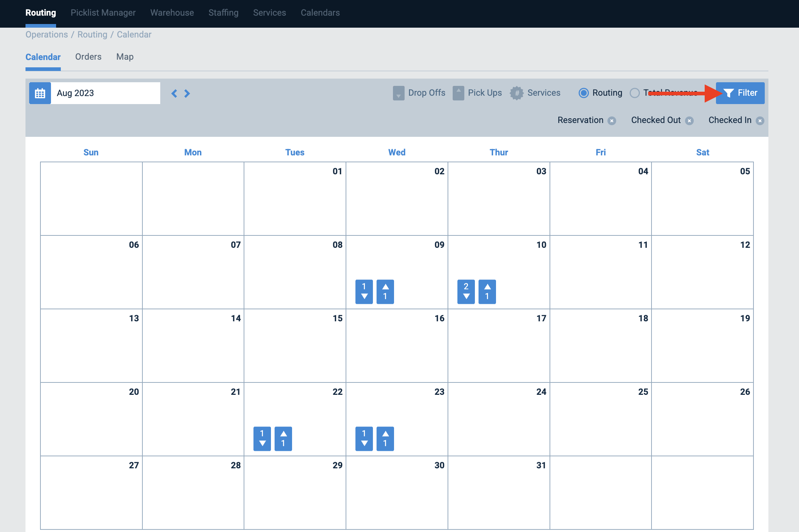
Task: Click the Checked Out filter label
Action: (656, 120)
